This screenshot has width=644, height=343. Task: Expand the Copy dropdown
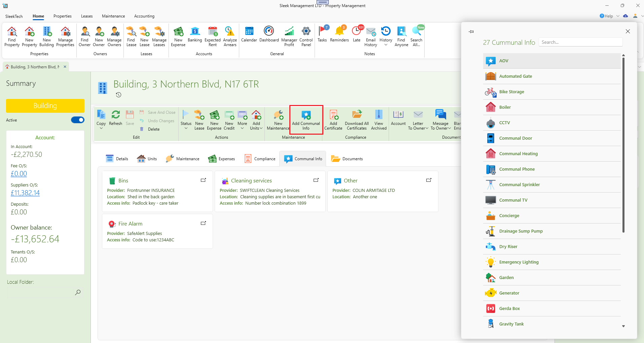click(101, 128)
